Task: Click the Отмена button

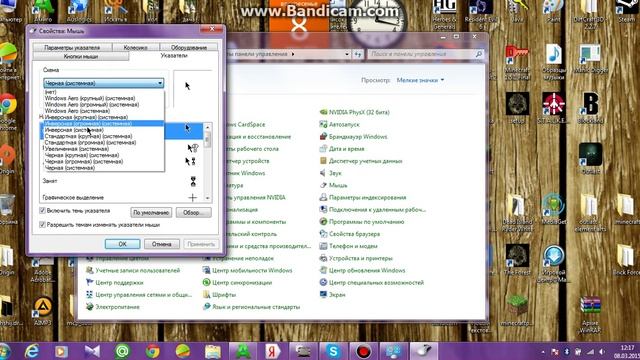Action: click(x=162, y=244)
